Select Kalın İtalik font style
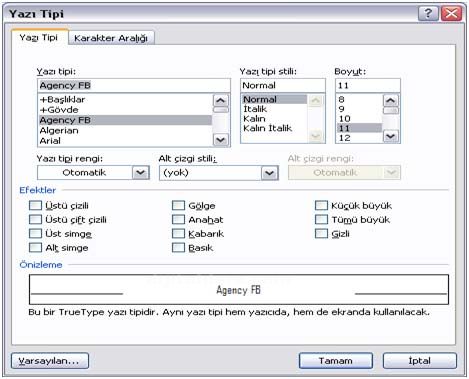This screenshot has width=469, height=379. click(x=275, y=128)
